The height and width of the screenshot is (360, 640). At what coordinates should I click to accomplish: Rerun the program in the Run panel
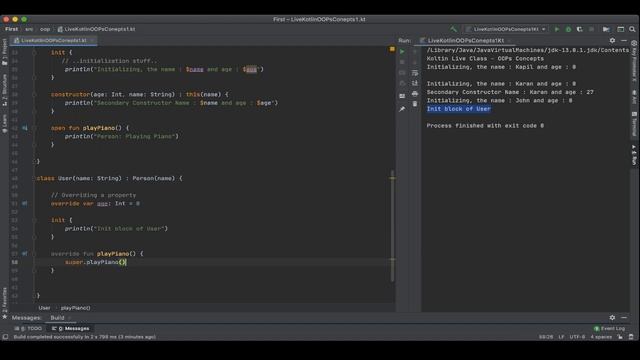click(x=402, y=52)
